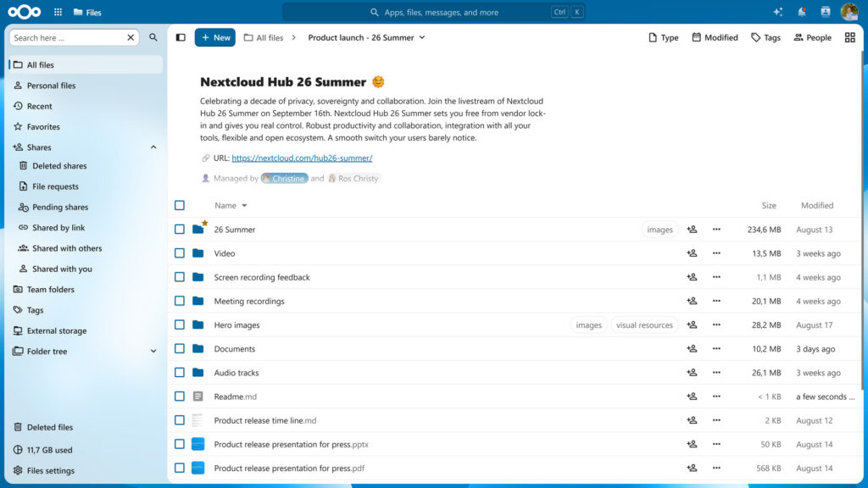This screenshot has width=868, height=488.
Task: Click the Ros Christy user mention
Action: [353, 178]
